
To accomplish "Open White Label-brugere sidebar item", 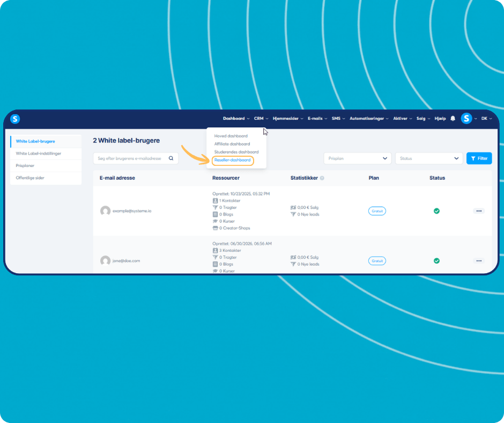I will click(x=46, y=141).
